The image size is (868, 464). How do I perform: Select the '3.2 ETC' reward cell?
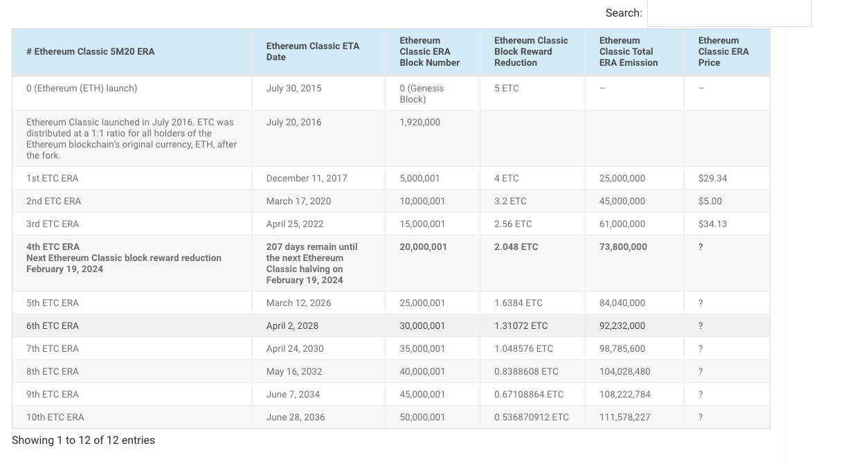point(532,201)
